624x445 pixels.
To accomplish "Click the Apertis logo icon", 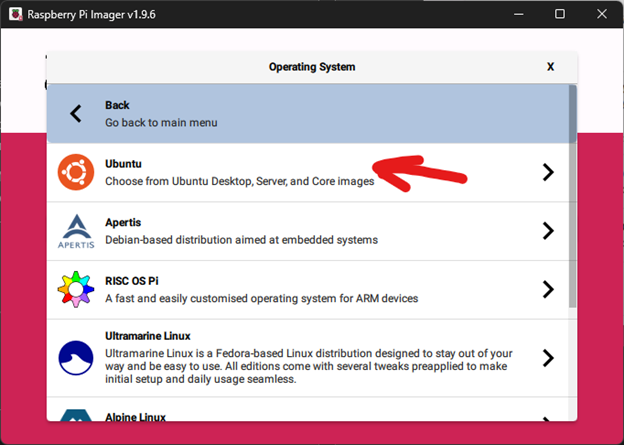I will click(76, 231).
